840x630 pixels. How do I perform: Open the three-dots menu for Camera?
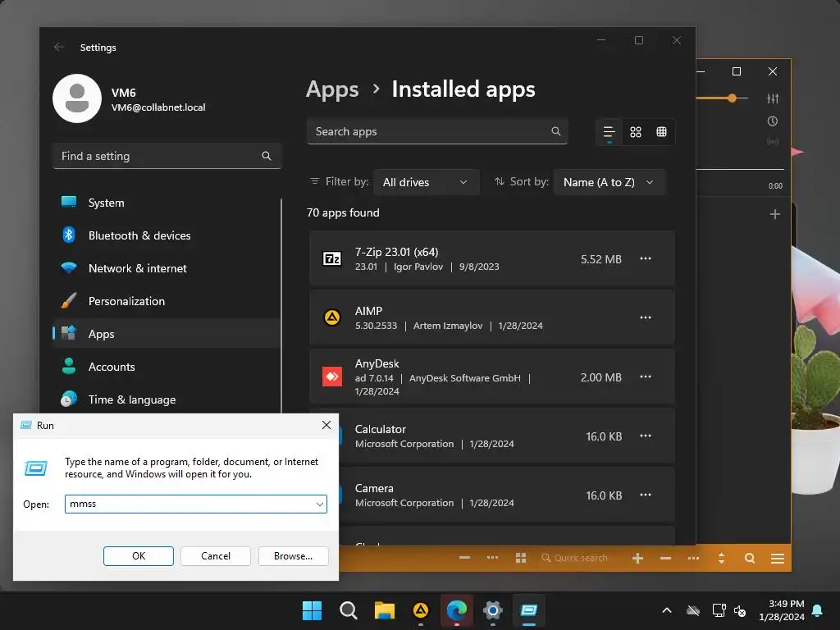point(646,495)
